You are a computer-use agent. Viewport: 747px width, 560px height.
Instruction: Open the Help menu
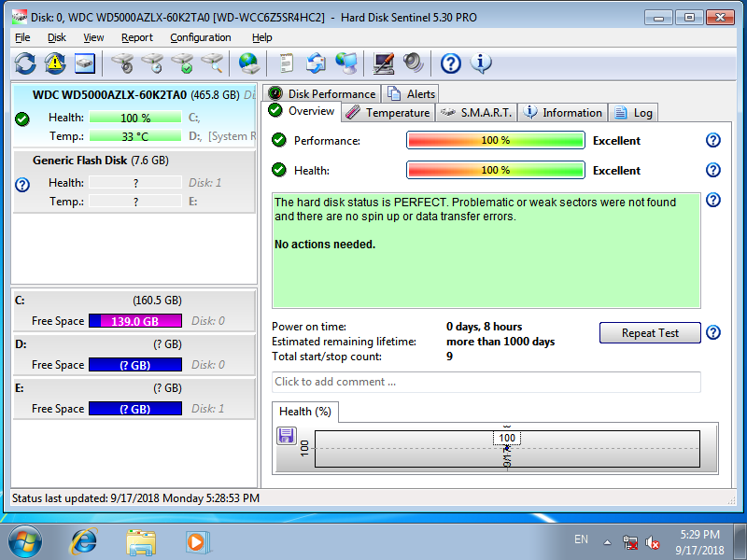pos(262,37)
